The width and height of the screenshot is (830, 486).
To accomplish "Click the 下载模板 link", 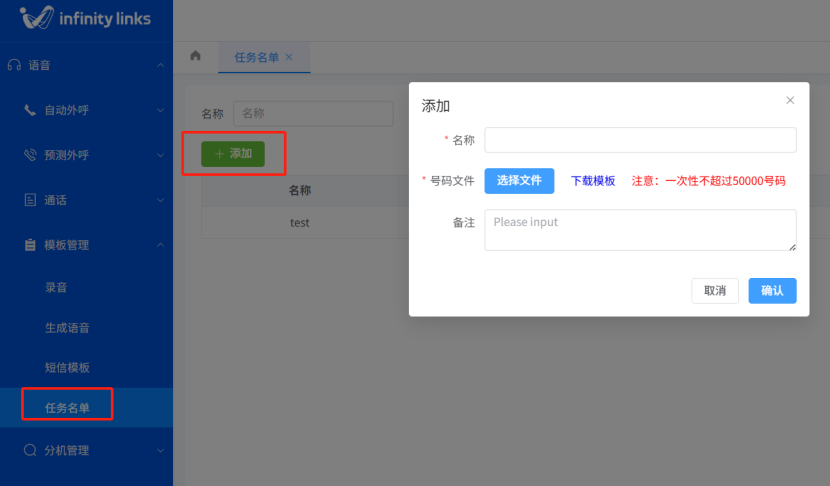I will [x=593, y=181].
